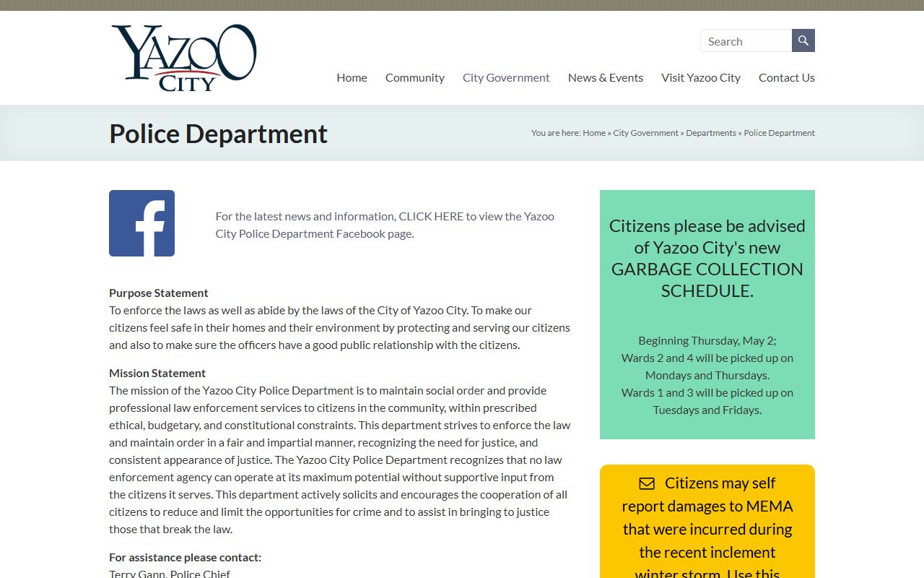Open the Police Department Facebook page text link

click(385, 225)
